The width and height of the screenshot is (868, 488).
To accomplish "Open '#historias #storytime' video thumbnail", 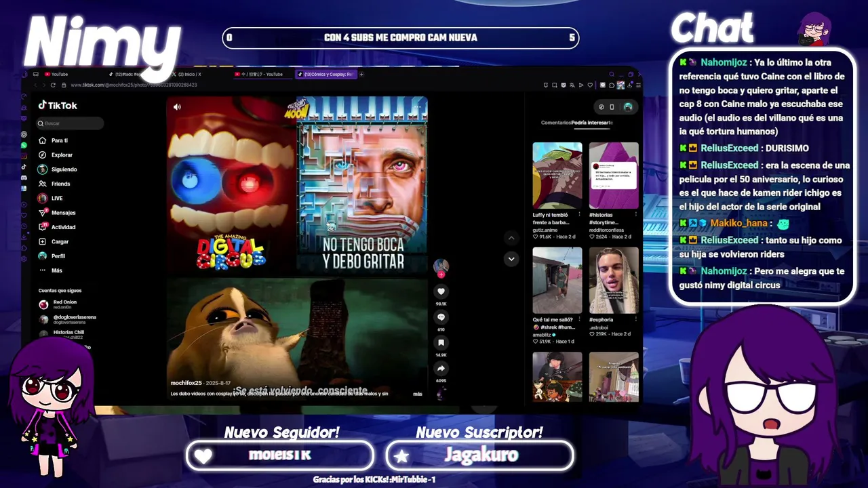I will (614, 175).
